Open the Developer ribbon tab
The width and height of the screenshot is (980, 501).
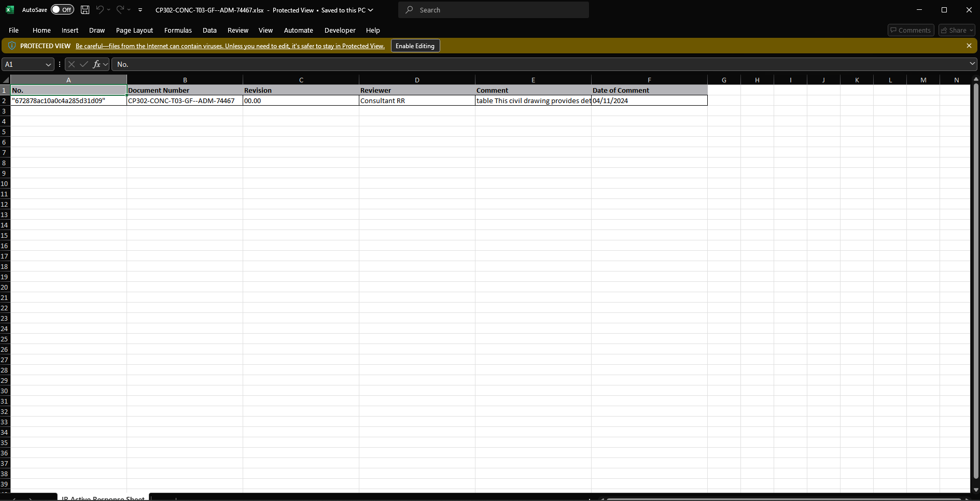coord(340,30)
